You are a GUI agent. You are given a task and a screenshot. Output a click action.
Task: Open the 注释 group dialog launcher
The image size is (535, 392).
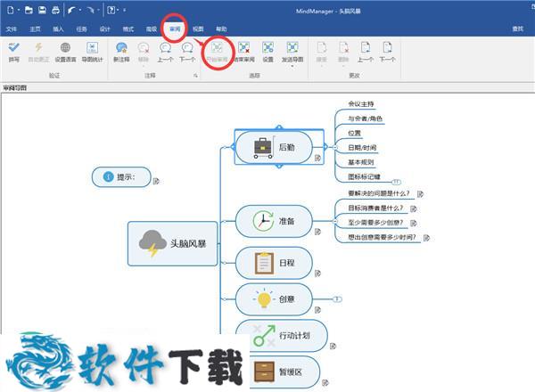click(195, 76)
